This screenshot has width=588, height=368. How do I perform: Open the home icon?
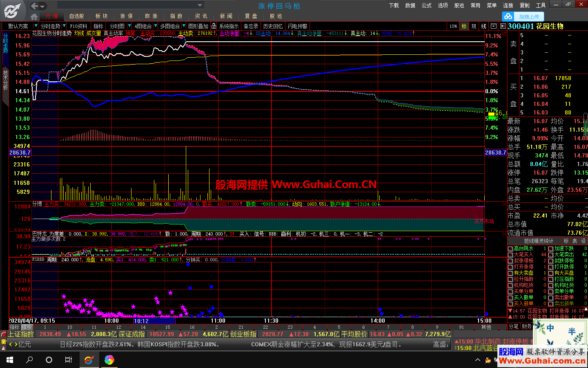pos(34,16)
